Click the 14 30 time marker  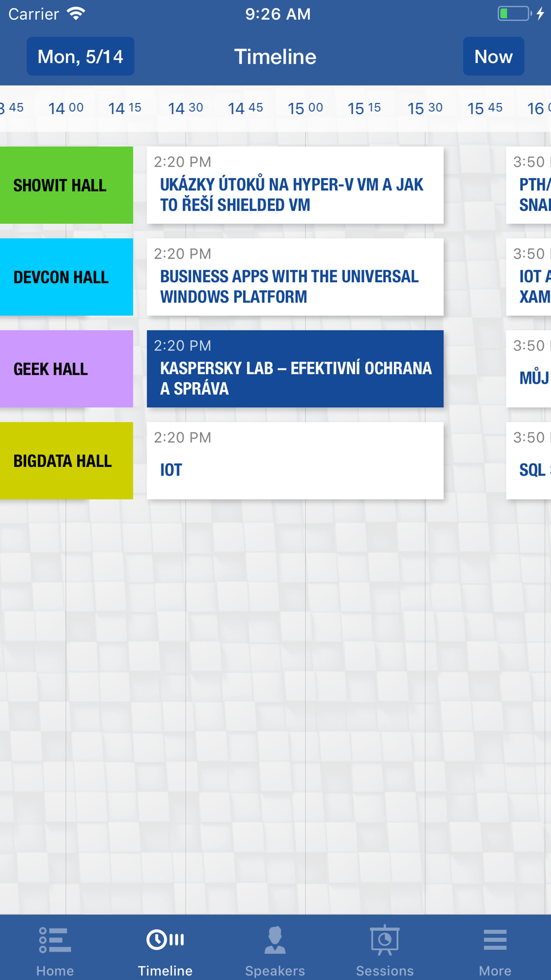click(x=186, y=108)
